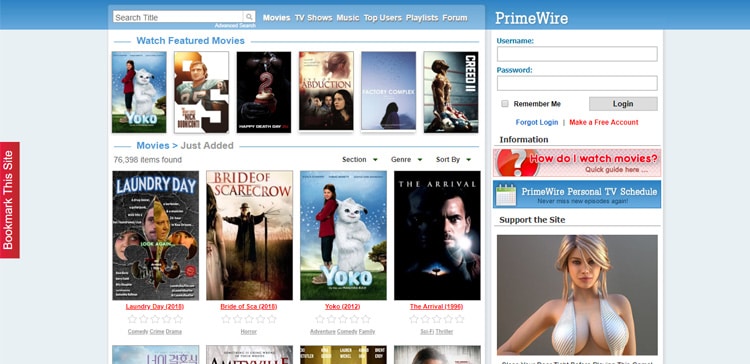Click the red question mark help icon
The width and height of the screenshot is (750, 364).
512,163
